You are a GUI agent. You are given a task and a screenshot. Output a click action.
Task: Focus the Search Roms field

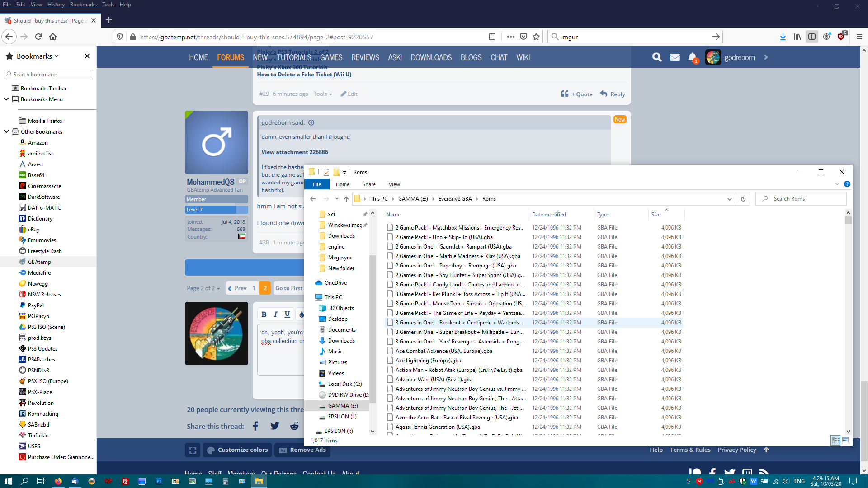coord(801,199)
